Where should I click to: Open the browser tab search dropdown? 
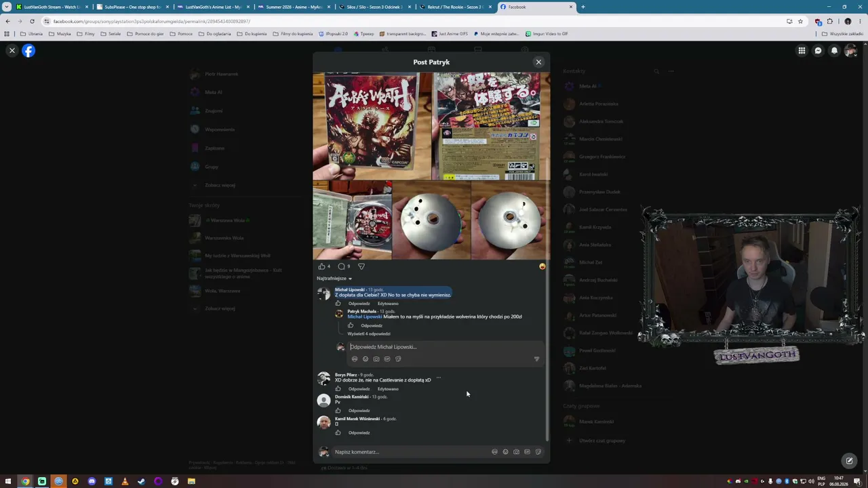pos(7,7)
